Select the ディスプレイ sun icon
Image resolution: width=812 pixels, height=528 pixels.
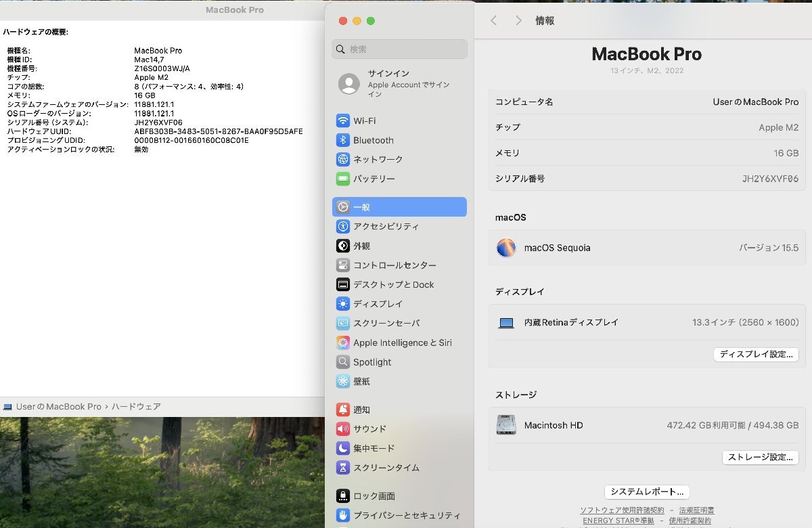343,304
